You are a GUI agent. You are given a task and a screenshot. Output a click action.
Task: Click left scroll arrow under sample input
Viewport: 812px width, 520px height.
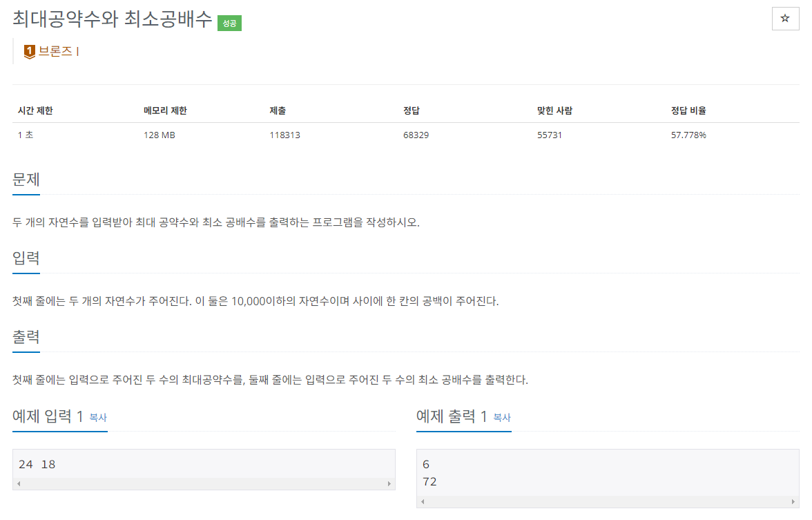[x=19, y=483]
